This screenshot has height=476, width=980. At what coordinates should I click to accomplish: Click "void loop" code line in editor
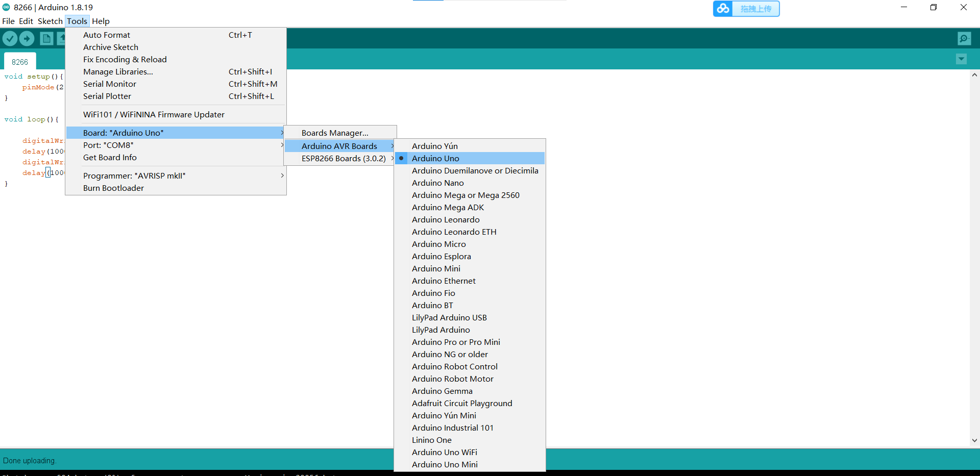click(32, 119)
